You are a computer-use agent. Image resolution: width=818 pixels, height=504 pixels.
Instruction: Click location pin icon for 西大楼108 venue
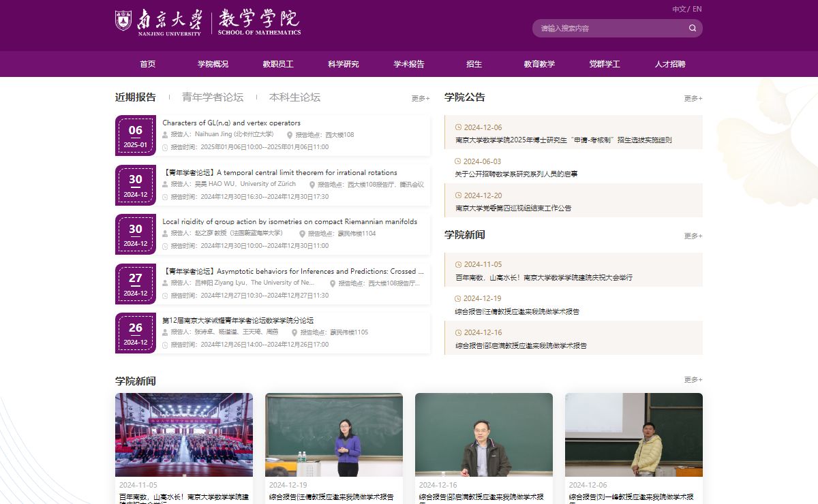coord(290,135)
